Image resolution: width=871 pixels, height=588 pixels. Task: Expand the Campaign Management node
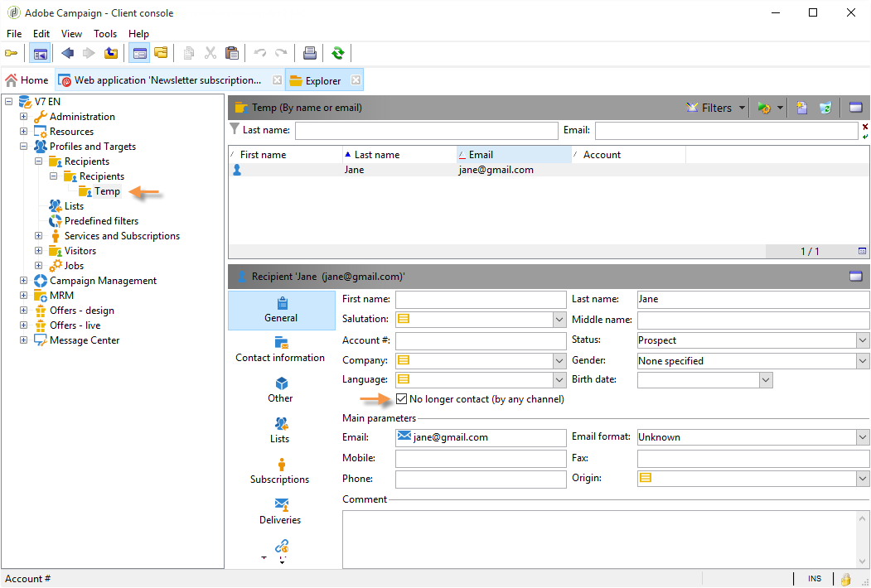click(x=23, y=281)
